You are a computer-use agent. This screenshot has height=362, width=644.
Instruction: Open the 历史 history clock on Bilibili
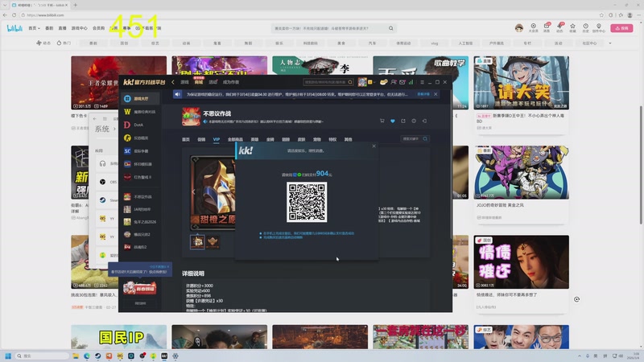586,27
